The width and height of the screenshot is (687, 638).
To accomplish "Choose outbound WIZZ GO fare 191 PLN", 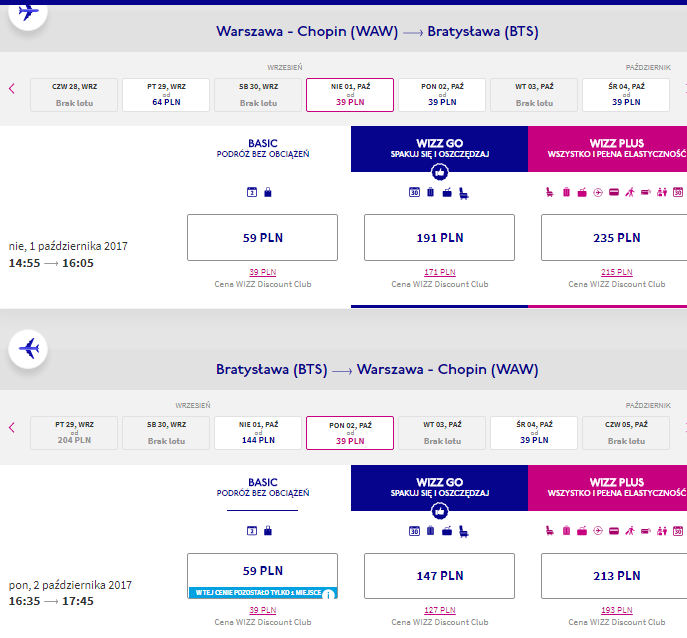I will 439,237.
